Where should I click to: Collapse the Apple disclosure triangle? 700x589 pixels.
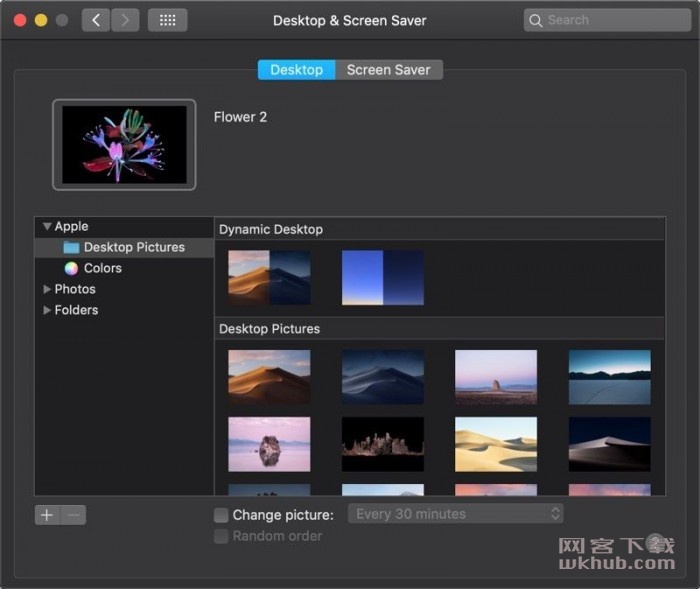click(47, 226)
